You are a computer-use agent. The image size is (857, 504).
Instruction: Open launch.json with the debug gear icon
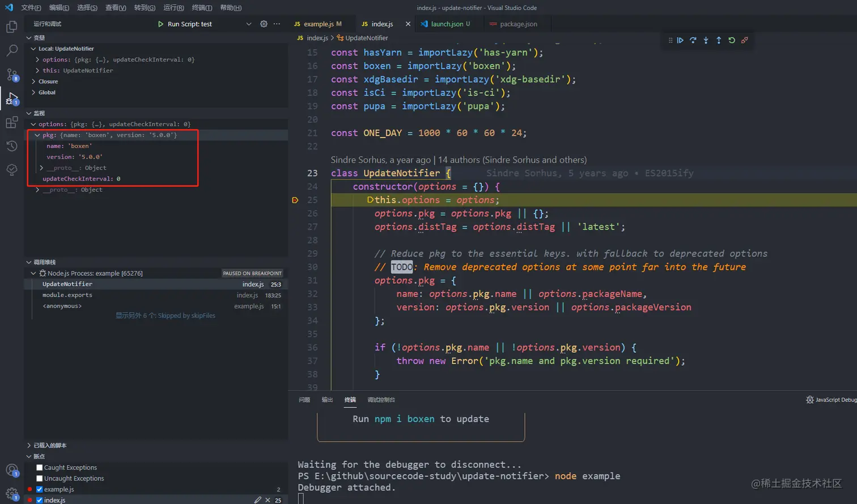(264, 24)
